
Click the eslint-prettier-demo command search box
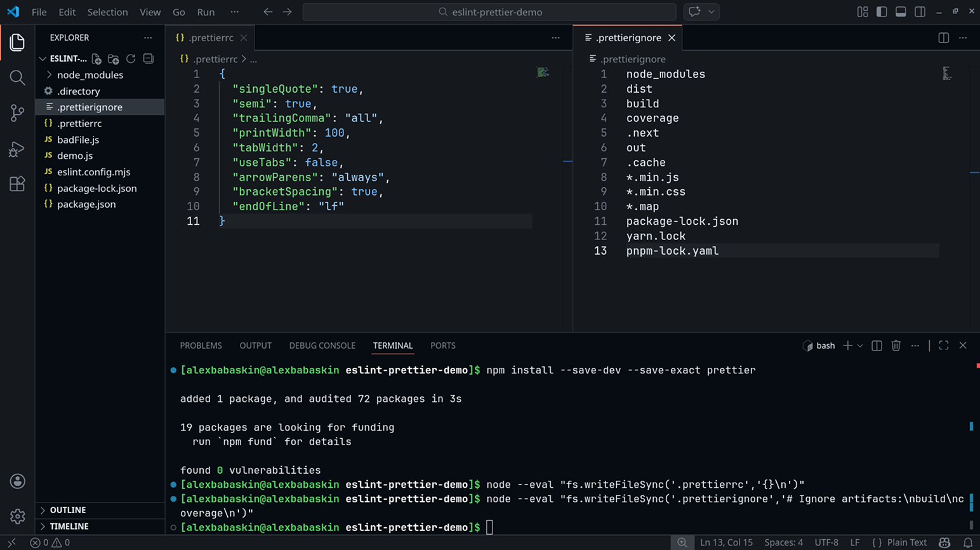pos(489,12)
